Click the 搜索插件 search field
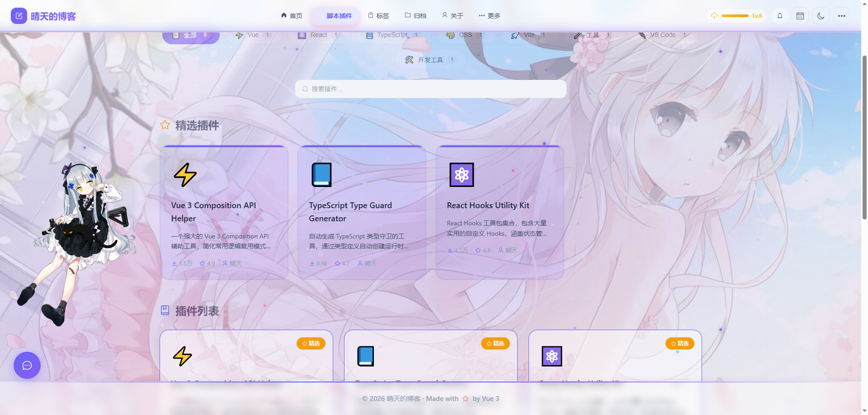The image size is (868, 415). coord(430,89)
